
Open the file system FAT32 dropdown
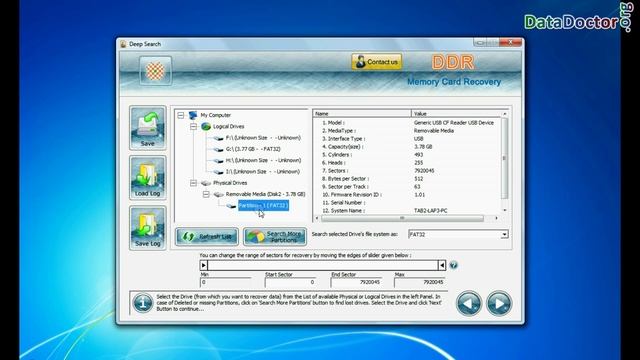[x=504, y=234]
